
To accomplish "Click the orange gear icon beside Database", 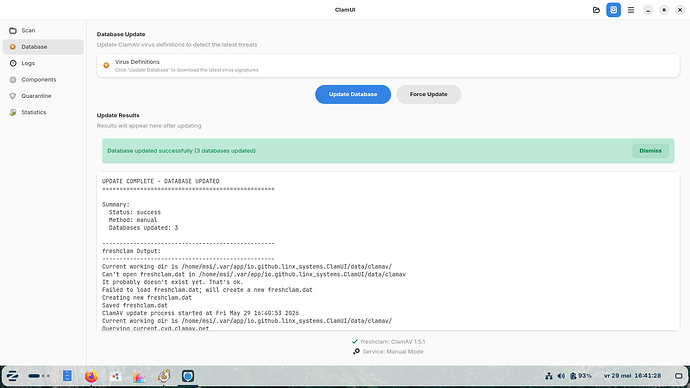I will click(13, 47).
